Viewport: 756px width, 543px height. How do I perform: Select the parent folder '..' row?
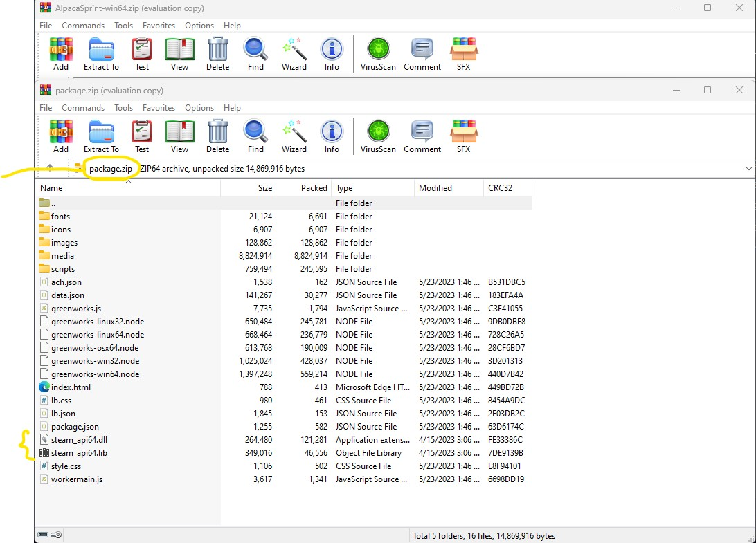285,203
